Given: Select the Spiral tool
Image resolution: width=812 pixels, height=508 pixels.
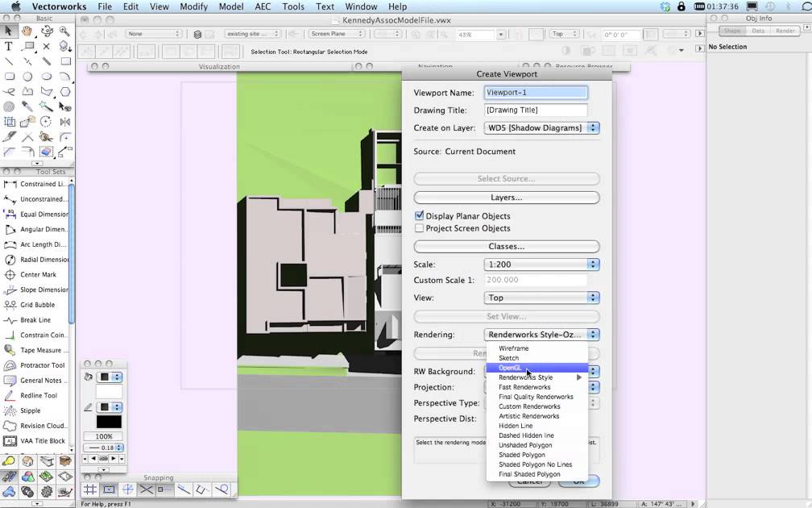Looking at the screenshot, I should pyautogui.click(x=9, y=106).
